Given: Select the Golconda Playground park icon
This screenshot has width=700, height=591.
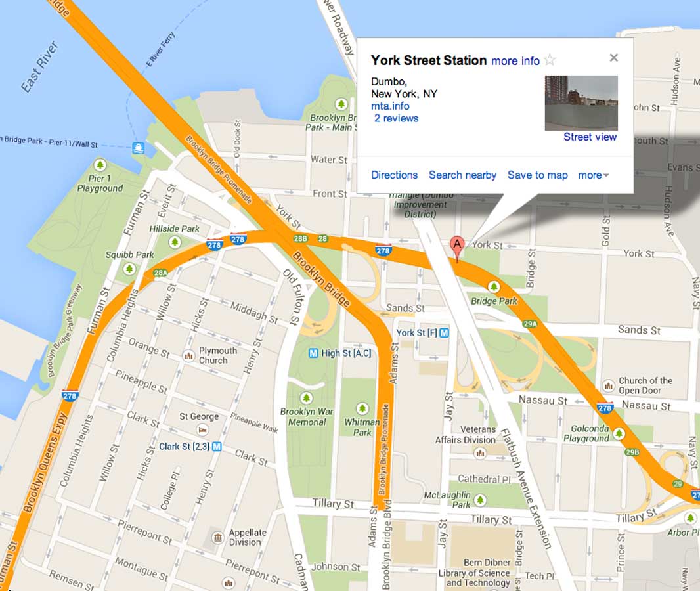Looking at the screenshot, I should click(619, 433).
